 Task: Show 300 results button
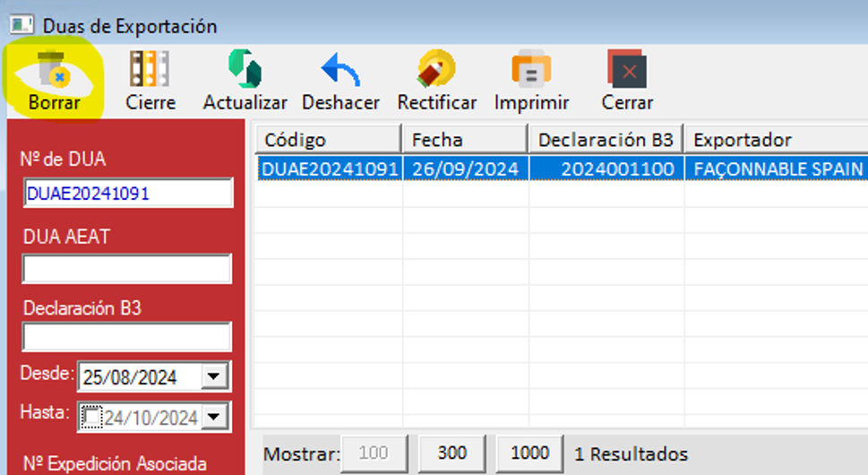point(452,453)
